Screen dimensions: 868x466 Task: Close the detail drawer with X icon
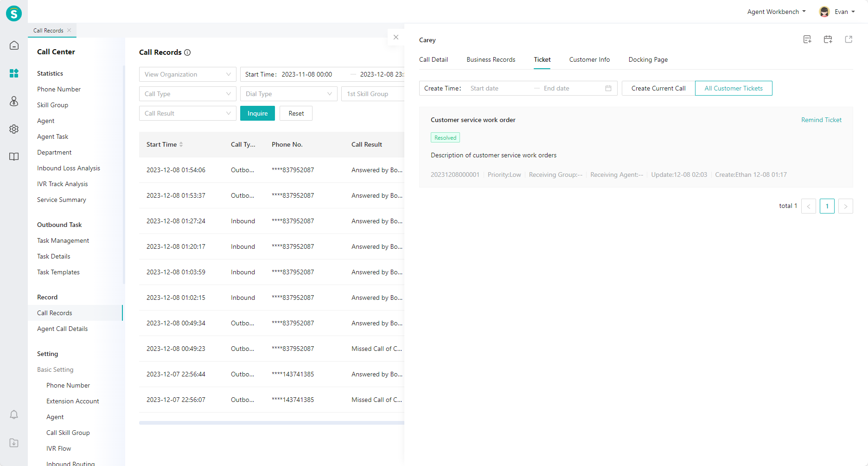(x=396, y=37)
